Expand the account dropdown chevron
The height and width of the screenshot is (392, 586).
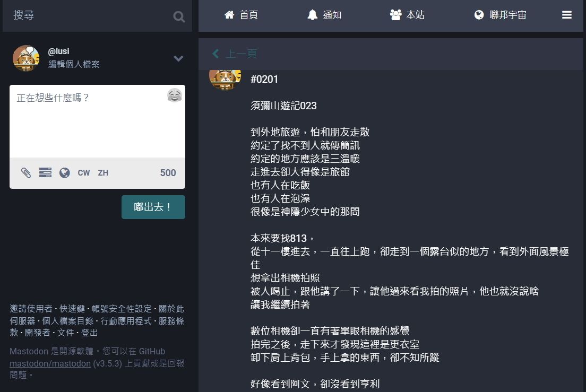point(178,58)
